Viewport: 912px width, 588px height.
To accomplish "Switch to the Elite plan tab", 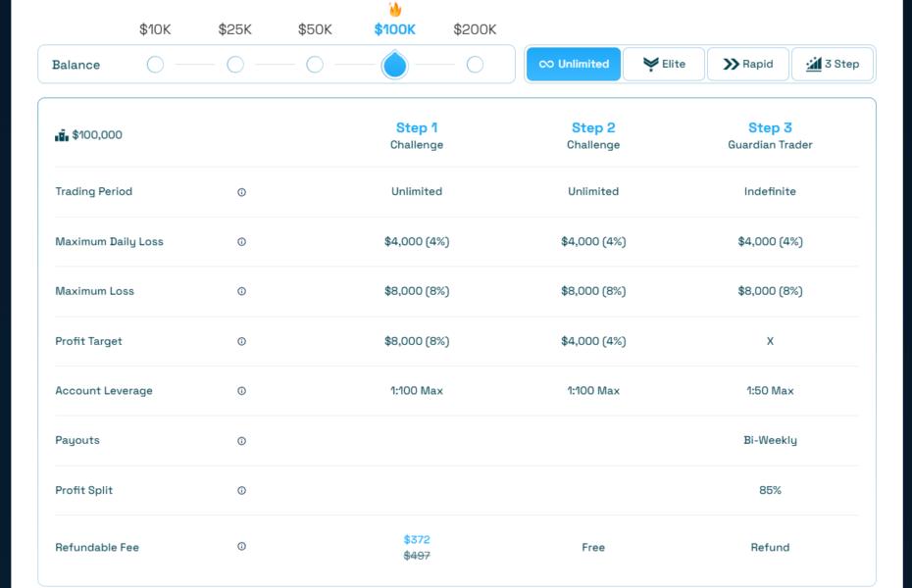I will [x=664, y=64].
